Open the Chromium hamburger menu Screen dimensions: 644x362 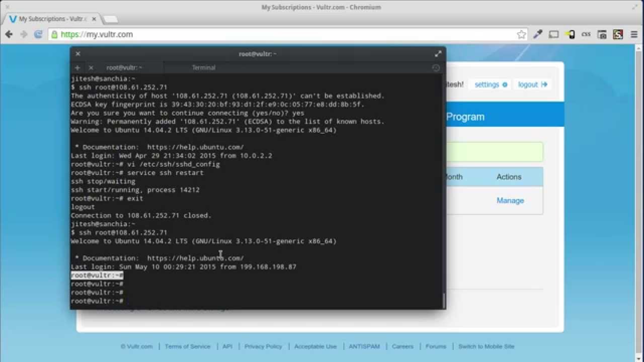pyautogui.click(x=634, y=34)
